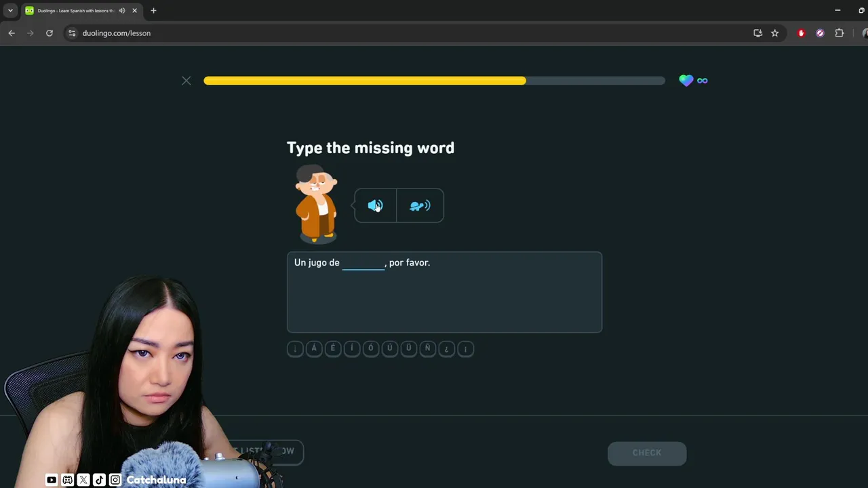Play slow audio with the turtle button

(420, 205)
